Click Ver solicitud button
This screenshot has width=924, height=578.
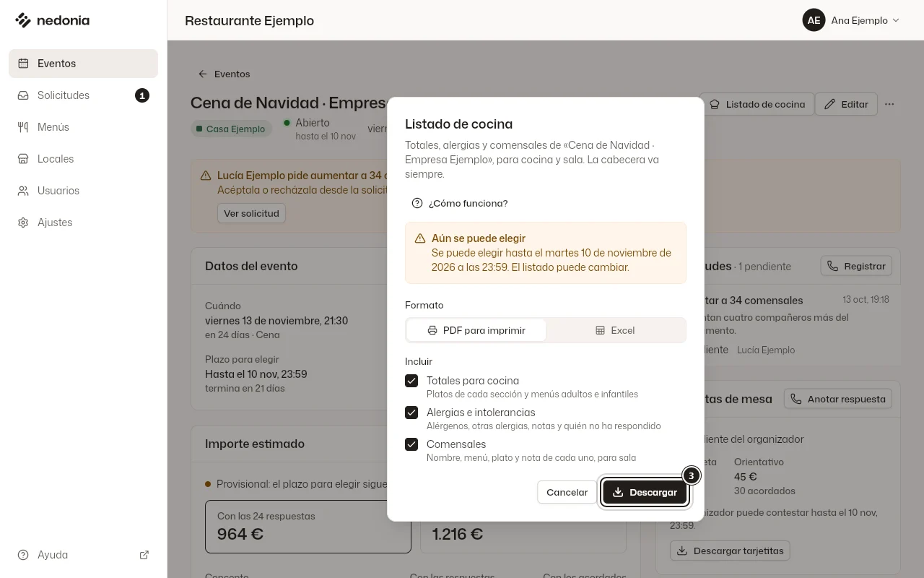coord(251,213)
